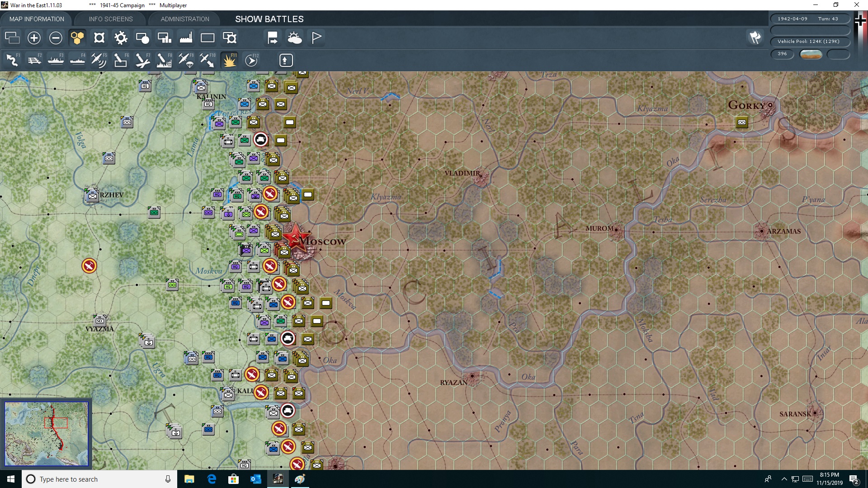Select Air transport mode (F9)

(x=186, y=60)
